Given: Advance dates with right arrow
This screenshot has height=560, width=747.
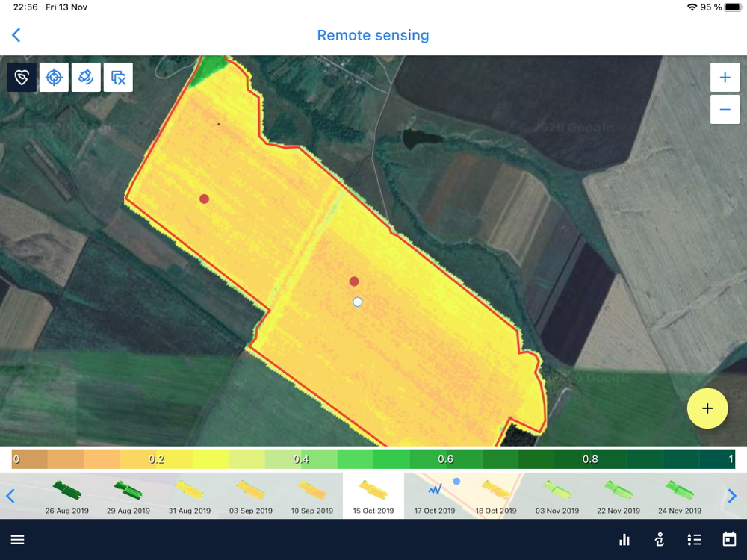Looking at the screenshot, I should tap(732, 496).
